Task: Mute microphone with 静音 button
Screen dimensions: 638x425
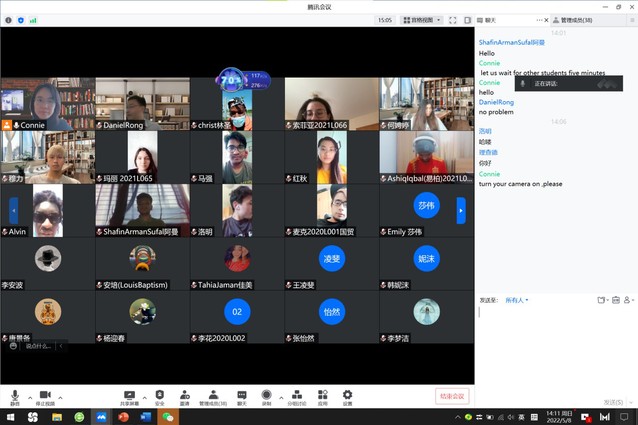Action: [x=14, y=396]
